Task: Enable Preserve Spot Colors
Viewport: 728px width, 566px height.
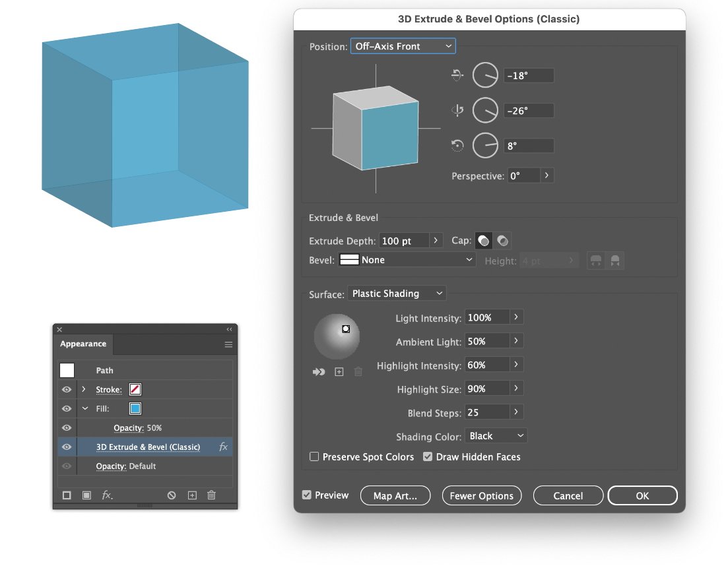Action: (314, 456)
